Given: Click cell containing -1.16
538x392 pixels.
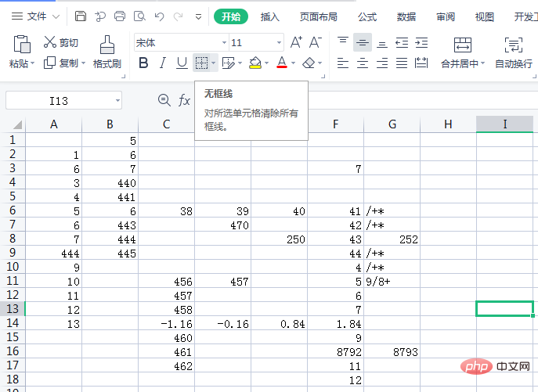Looking at the screenshot, I should [x=166, y=324].
